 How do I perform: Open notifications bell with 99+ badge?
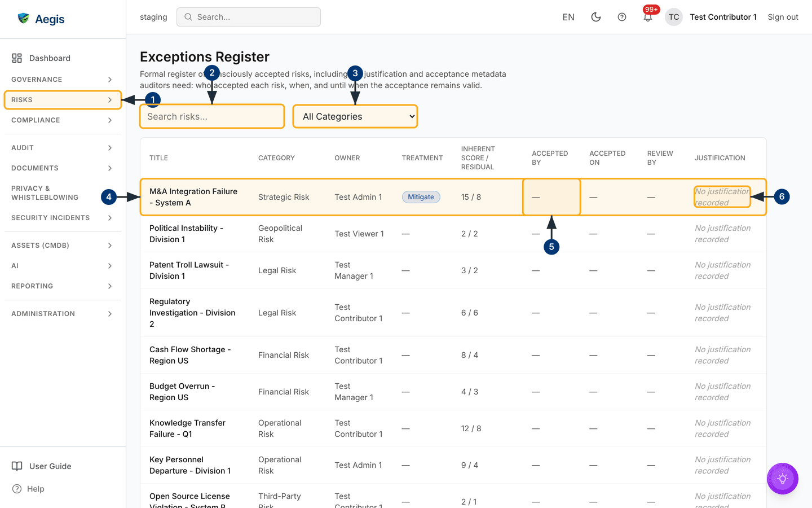(648, 16)
